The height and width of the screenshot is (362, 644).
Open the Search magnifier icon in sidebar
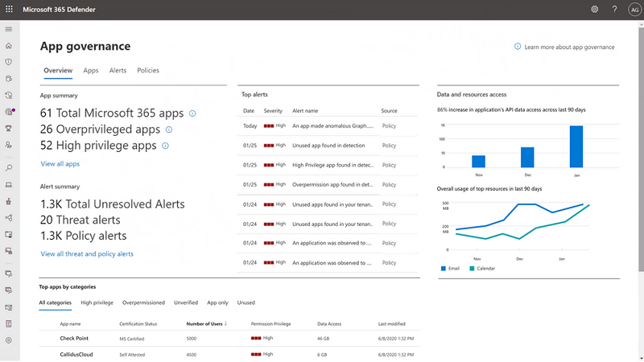pos(9,168)
